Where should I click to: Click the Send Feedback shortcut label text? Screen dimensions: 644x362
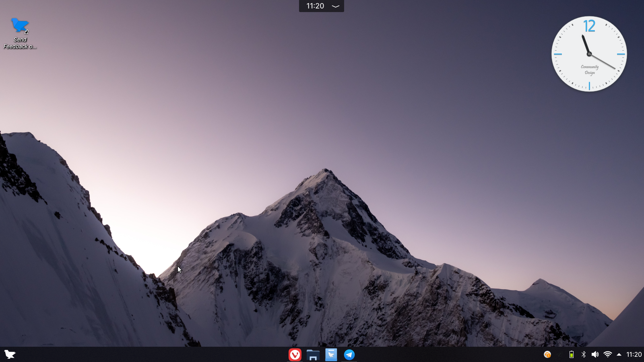click(20, 43)
